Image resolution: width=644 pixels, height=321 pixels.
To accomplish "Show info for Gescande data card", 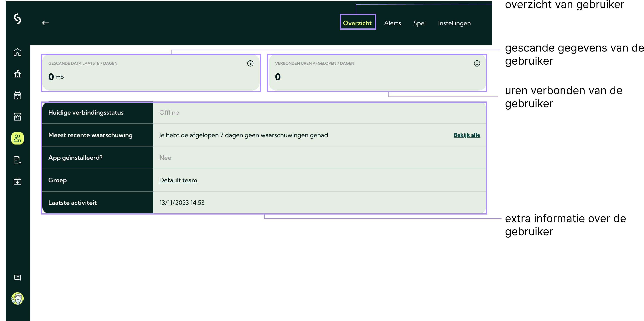I will pos(250,63).
